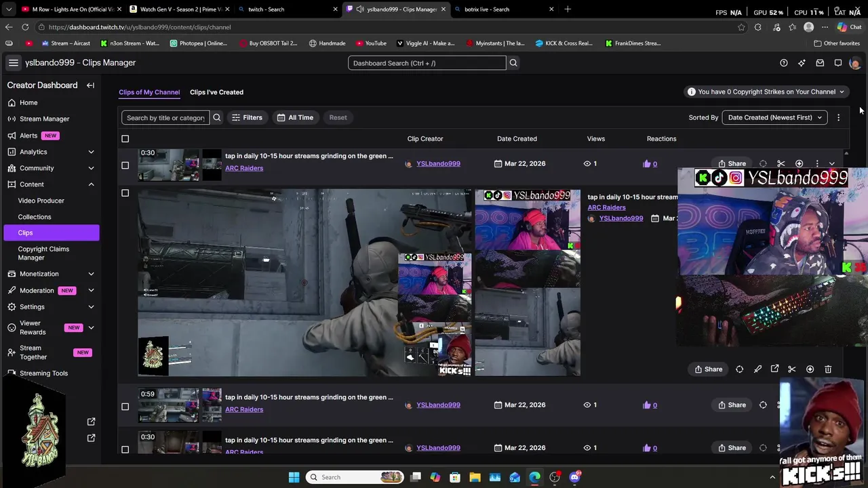Expand the Analytics sidebar section
The height and width of the screenshot is (488, 868).
point(91,152)
